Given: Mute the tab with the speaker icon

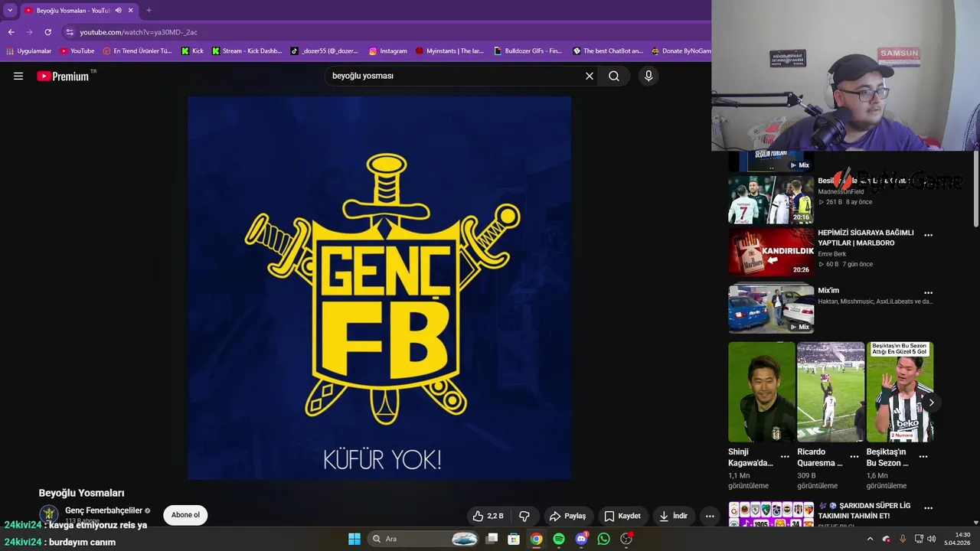Looking at the screenshot, I should point(118,11).
